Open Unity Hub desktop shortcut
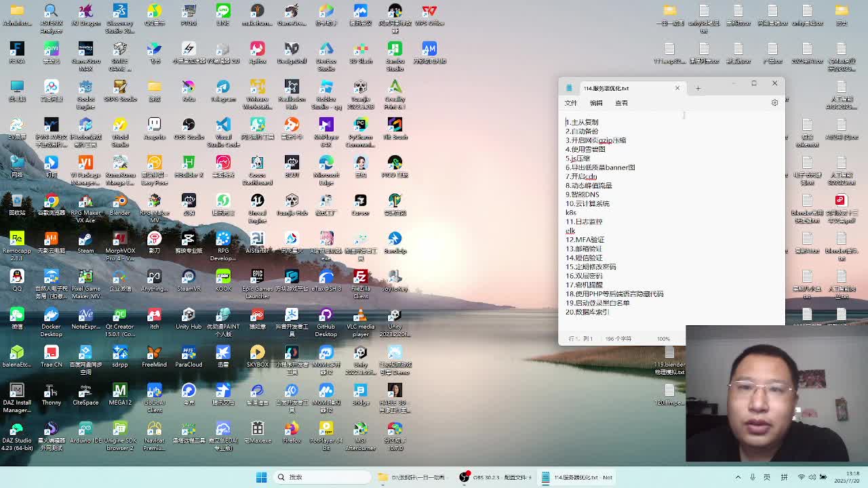The height and width of the screenshot is (488, 868). tap(189, 315)
